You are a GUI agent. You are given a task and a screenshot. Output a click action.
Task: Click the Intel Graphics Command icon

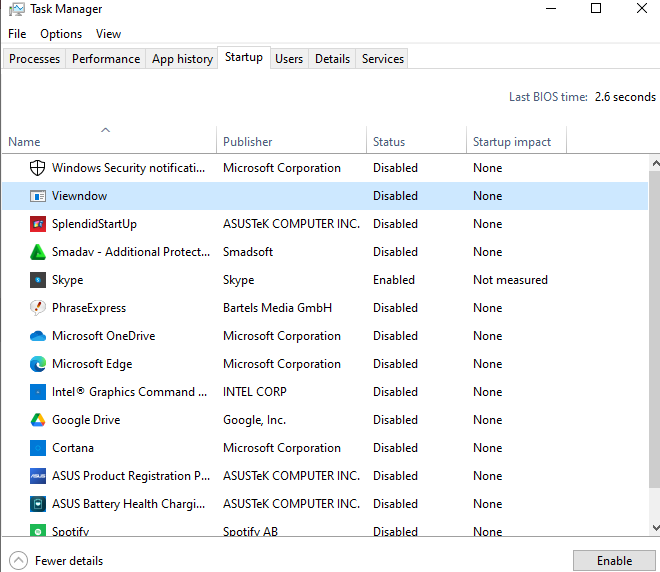pyautogui.click(x=37, y=392)
